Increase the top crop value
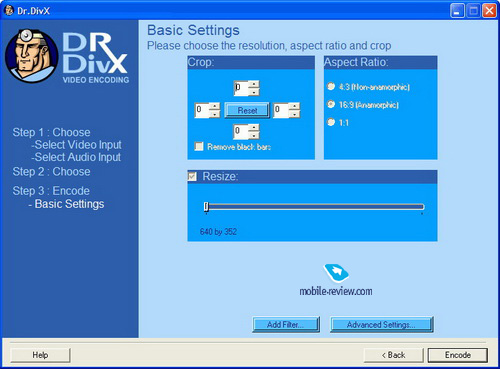 pos(254,84)
